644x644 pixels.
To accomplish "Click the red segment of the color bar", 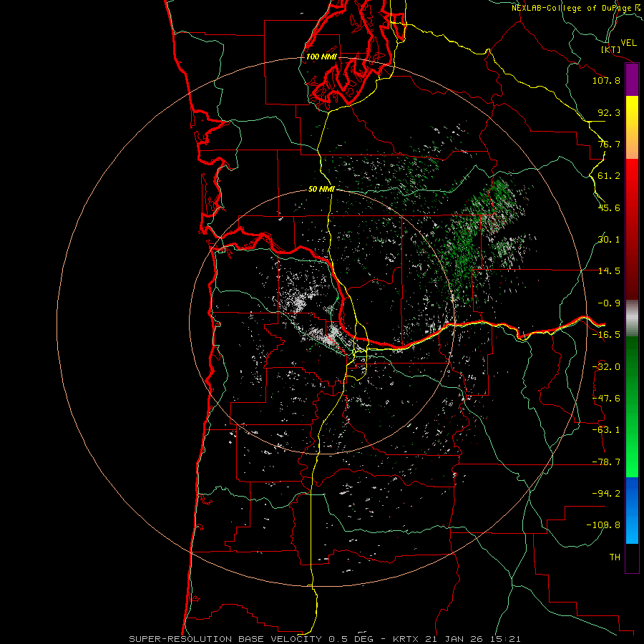I will click(x=632, y=229).
